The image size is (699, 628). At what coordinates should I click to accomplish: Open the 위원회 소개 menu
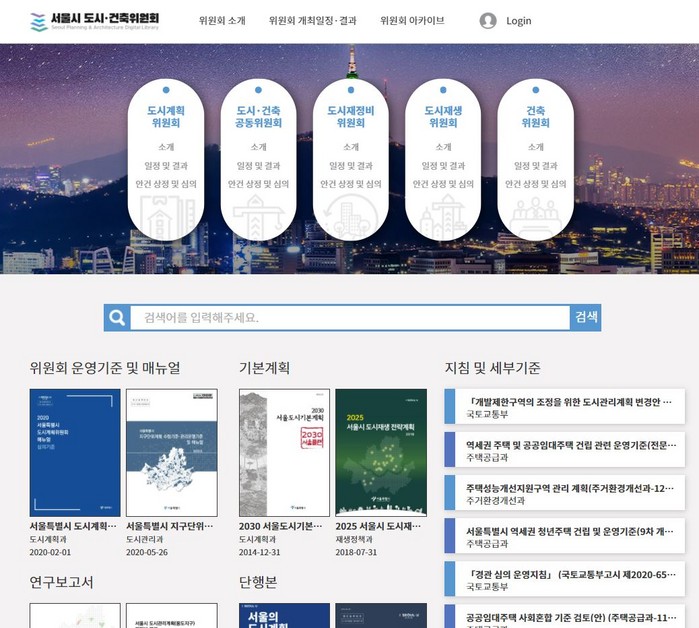tap(222, 21)
